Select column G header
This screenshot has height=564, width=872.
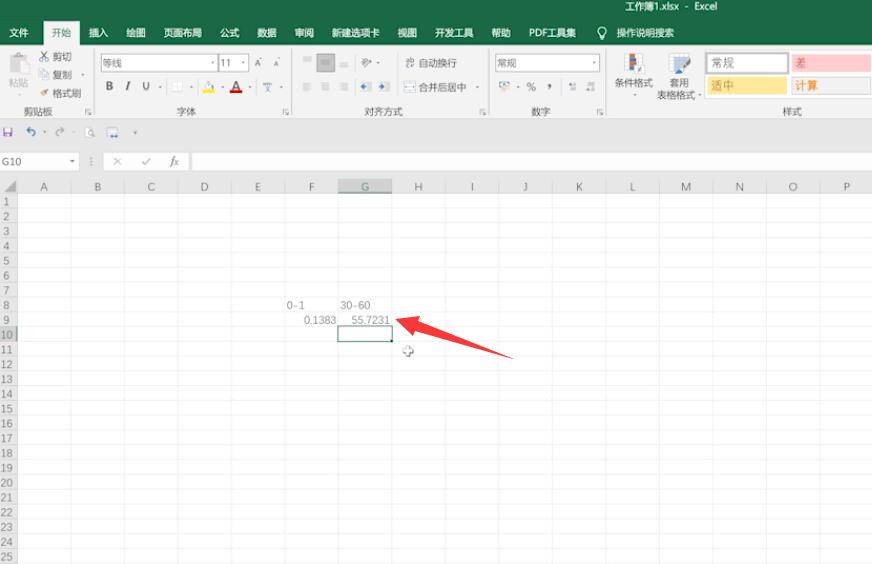365,186
